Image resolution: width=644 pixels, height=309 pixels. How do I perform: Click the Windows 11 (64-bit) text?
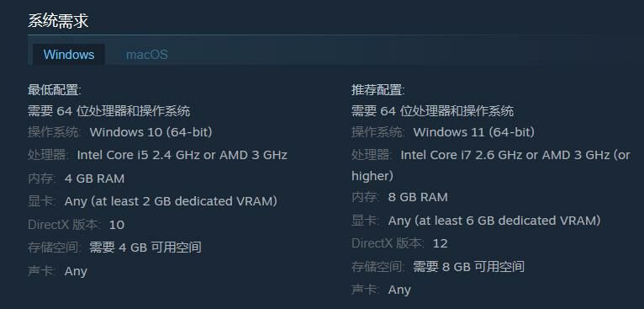coord(474,132)
